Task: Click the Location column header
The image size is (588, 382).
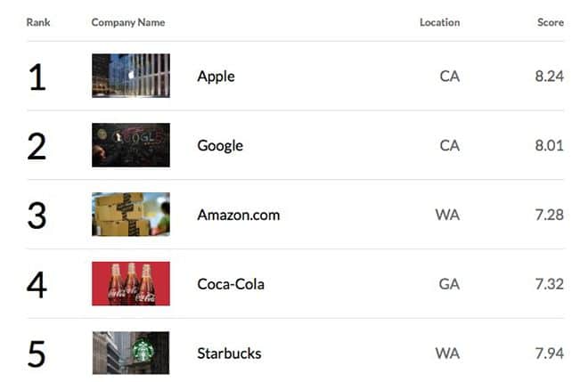Action: point(439,22)
